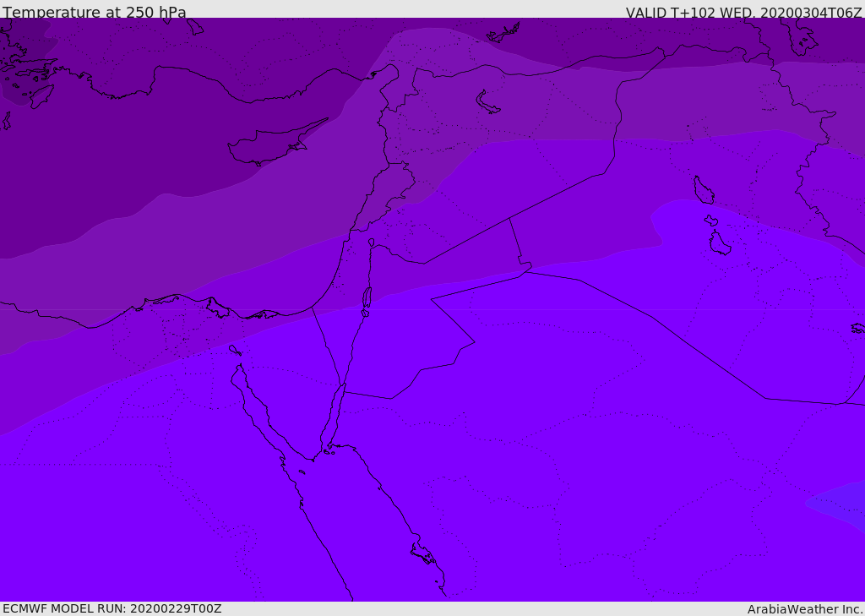Viewport: 865px width, 616px height.
Task: Click the ECMWF MODEL RUN label
Action: click(x=112, y=608)
